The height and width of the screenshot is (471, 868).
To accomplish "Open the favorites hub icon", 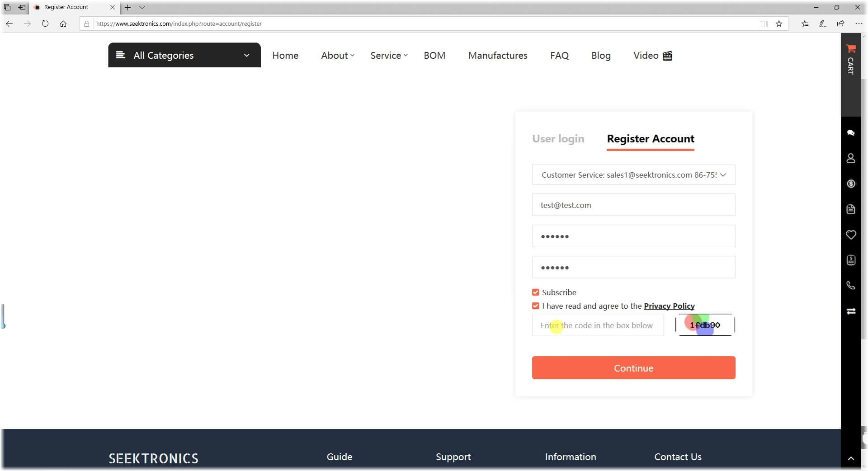I will 805,24.
